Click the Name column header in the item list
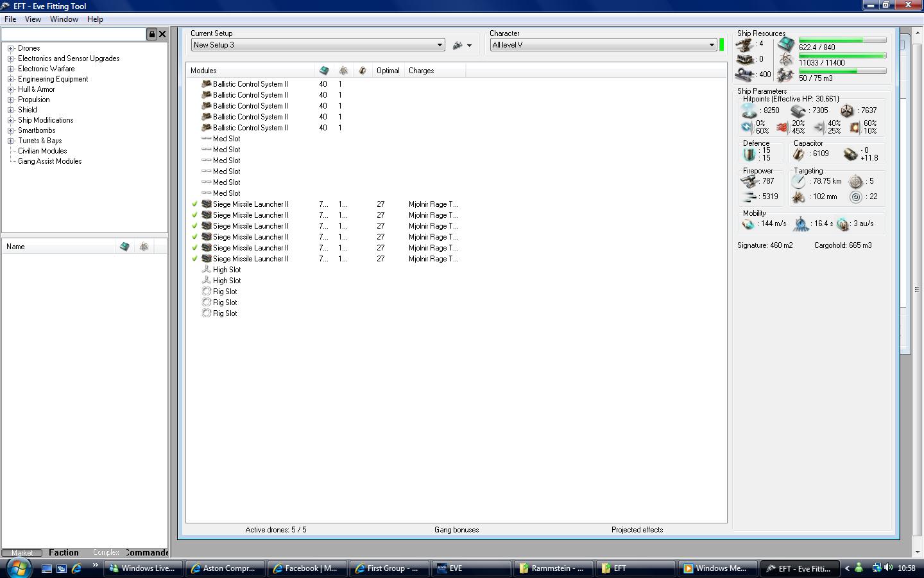Image resolution: width=924 pixels, height=578 pixels. 58,247
